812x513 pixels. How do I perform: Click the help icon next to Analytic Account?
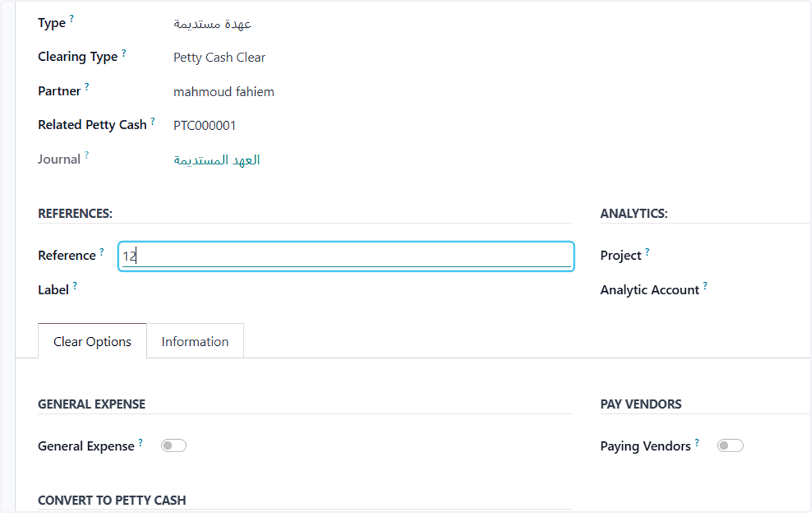tap(705, 286)
